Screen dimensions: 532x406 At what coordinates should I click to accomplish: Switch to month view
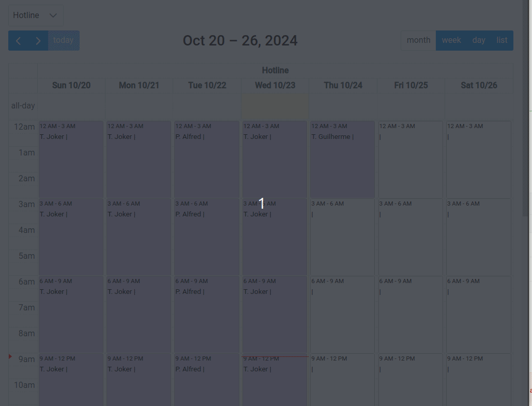click(418, 40)
